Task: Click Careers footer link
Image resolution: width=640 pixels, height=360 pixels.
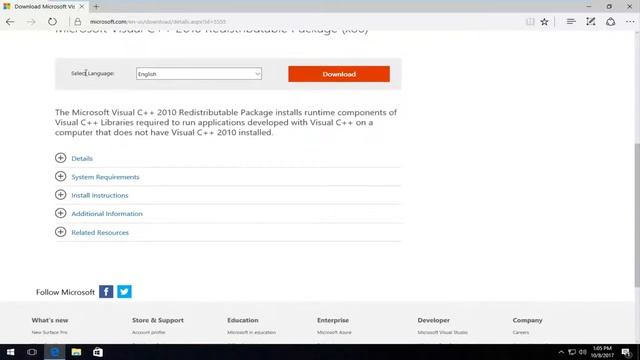Action: pos(521,332)
